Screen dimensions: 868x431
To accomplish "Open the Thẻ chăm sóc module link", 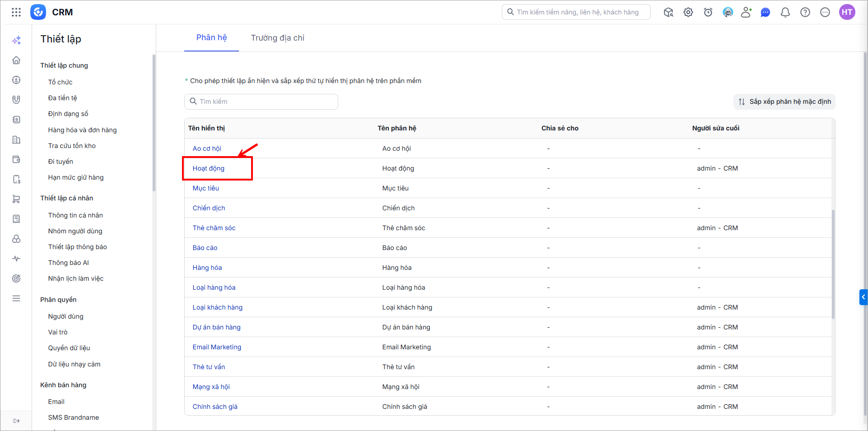I will (x=214, y=228).
